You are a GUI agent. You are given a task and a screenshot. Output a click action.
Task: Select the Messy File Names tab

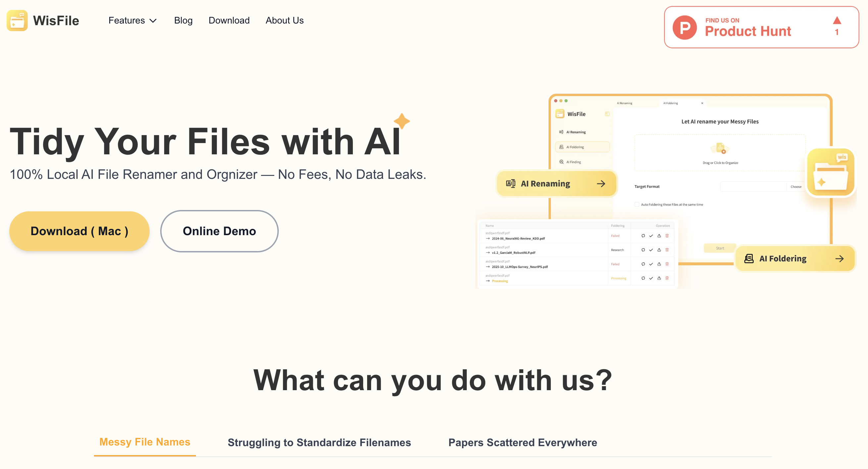coord(145,442)
